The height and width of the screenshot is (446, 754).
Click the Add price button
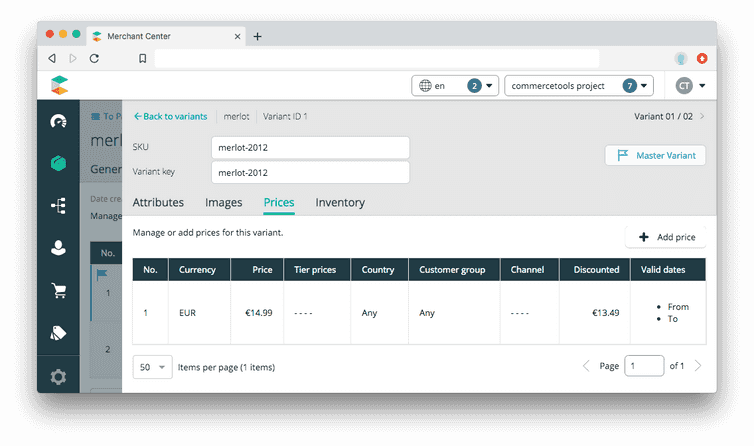point(665,237)
